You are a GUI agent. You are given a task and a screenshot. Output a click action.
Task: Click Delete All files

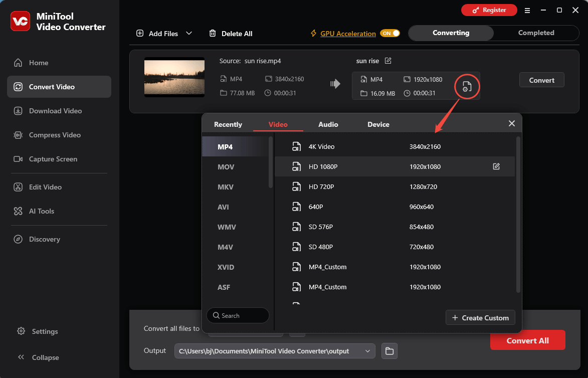231,34
